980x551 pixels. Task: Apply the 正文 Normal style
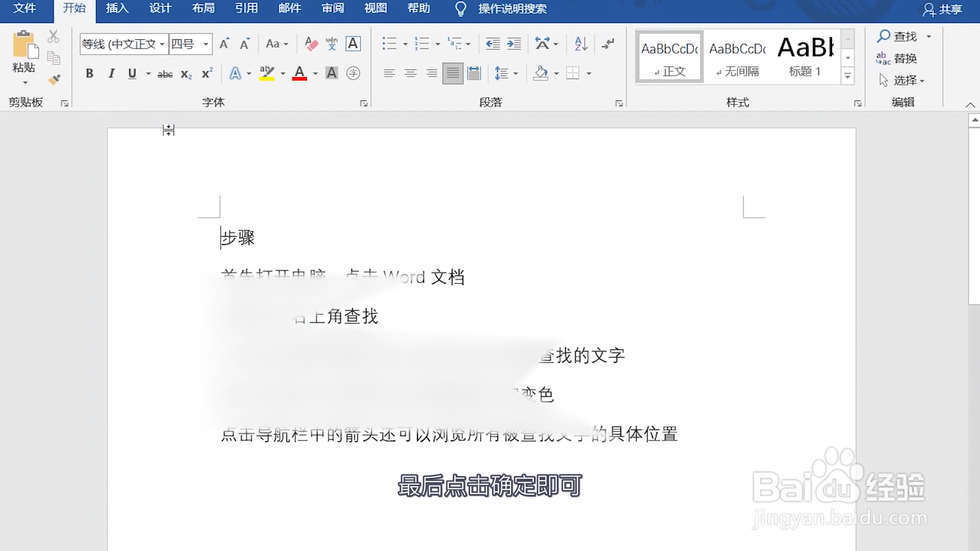tap(670, 57)
